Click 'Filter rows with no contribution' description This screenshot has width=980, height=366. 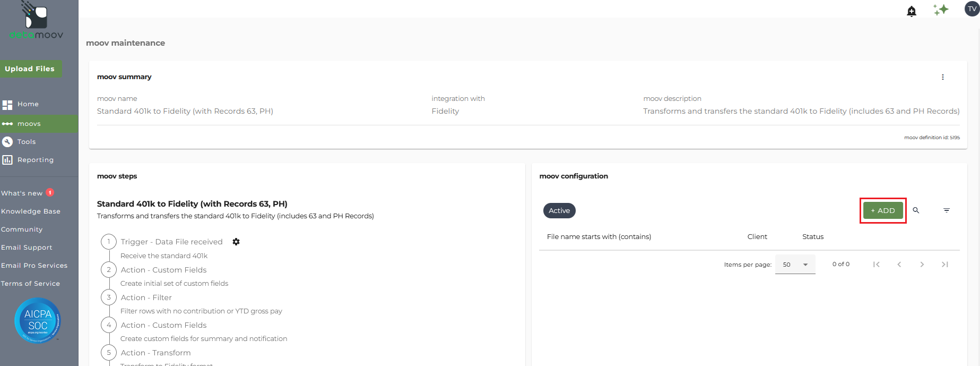tap(201, 311)
